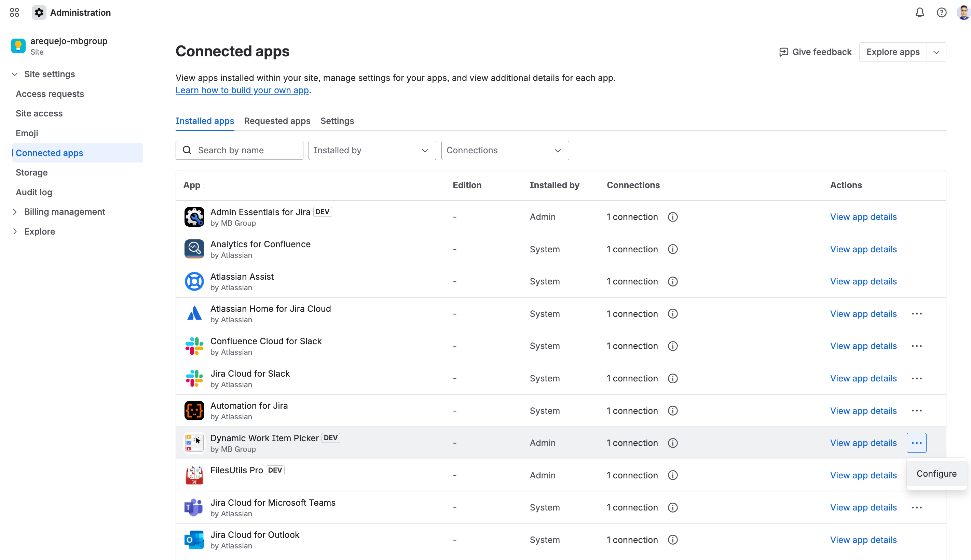This screenshot has height=560, width=971.
Task: View app details for Atlassian Assist
Action: click(863, 282)
